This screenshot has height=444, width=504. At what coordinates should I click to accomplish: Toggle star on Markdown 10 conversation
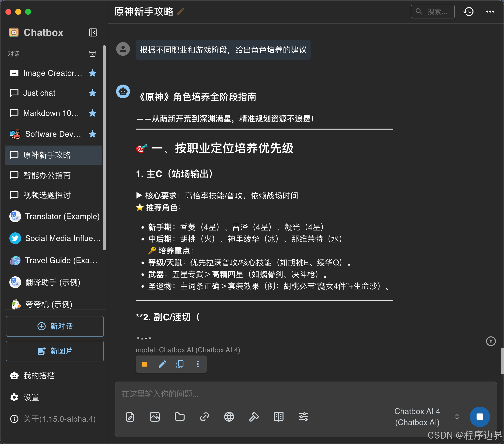[x=92, y=113]
